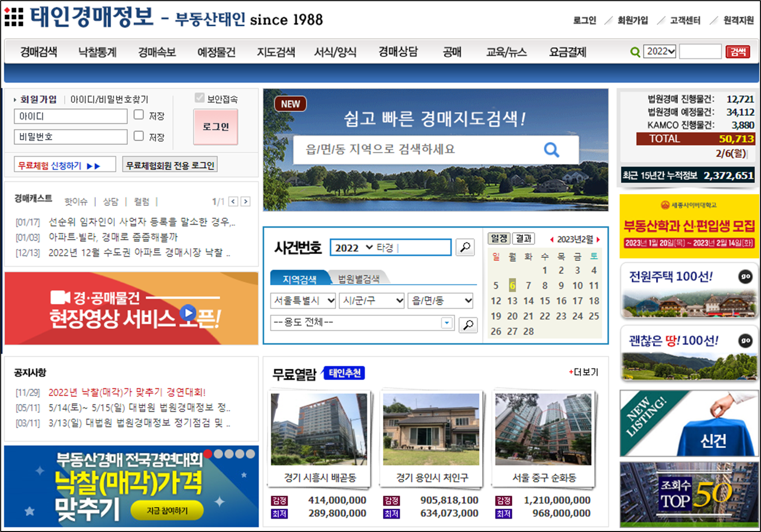Viewport: 761px width, 532px height.
Task: Select highlighted date 6 in calendar
Action: pos(512,285)
